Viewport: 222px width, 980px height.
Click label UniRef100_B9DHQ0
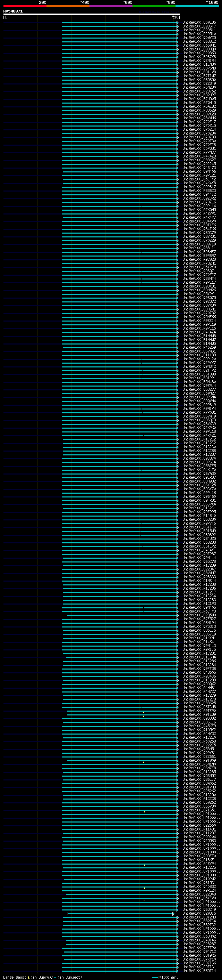pos(199,49)
